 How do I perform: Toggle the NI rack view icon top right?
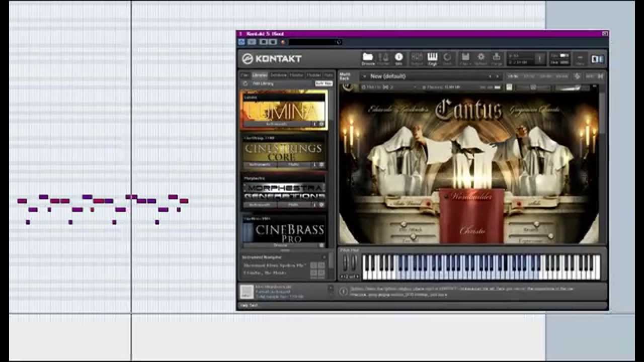(597, 59)
